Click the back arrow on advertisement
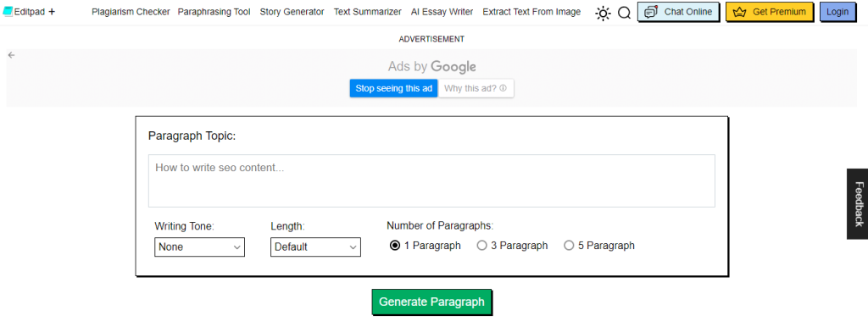Image resolution: width=868 pixels, height=327 pixels. click(x=11, y=55)
